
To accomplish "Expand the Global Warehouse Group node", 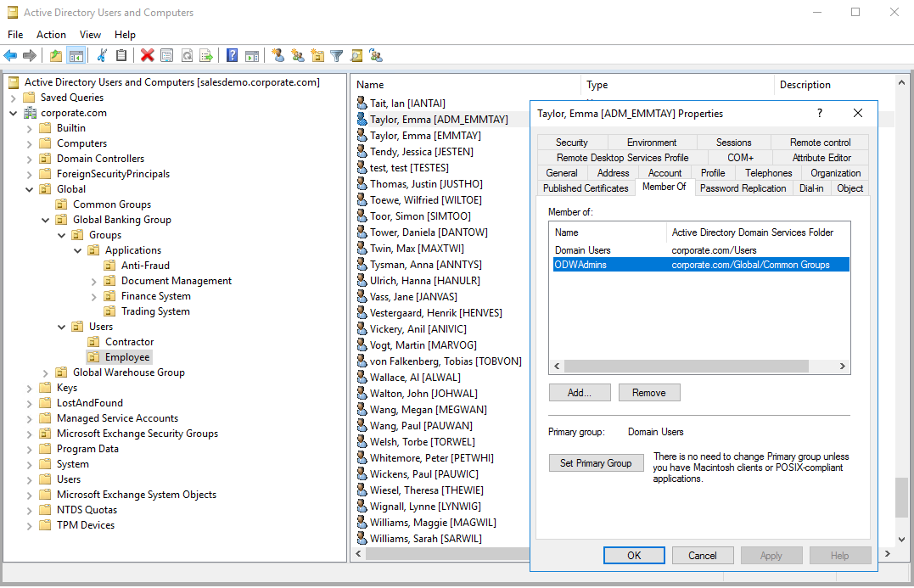I will pyautogui.click(x=46, y=372).
